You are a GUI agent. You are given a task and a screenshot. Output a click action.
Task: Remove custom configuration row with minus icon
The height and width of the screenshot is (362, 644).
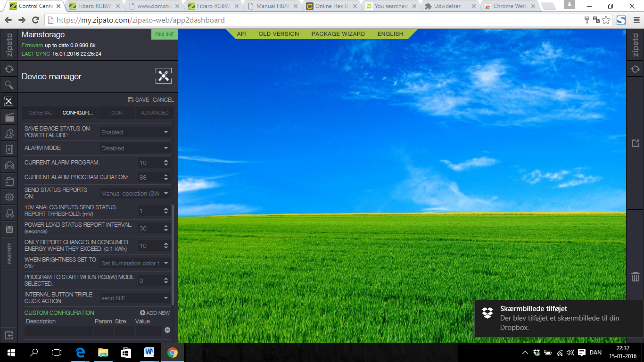click(x=167, y=330)
